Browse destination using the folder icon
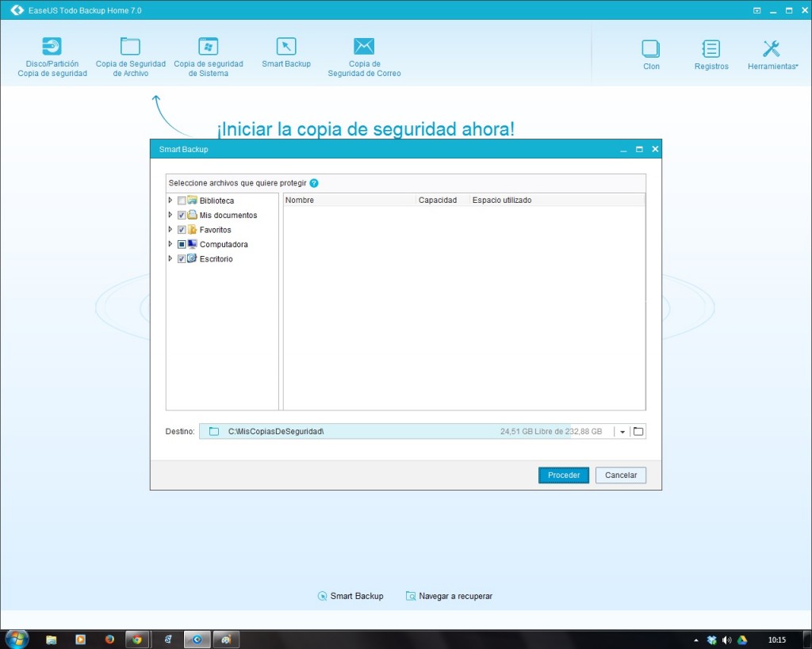This screenshot has width=812, height=649. click(x=638, y=431)
